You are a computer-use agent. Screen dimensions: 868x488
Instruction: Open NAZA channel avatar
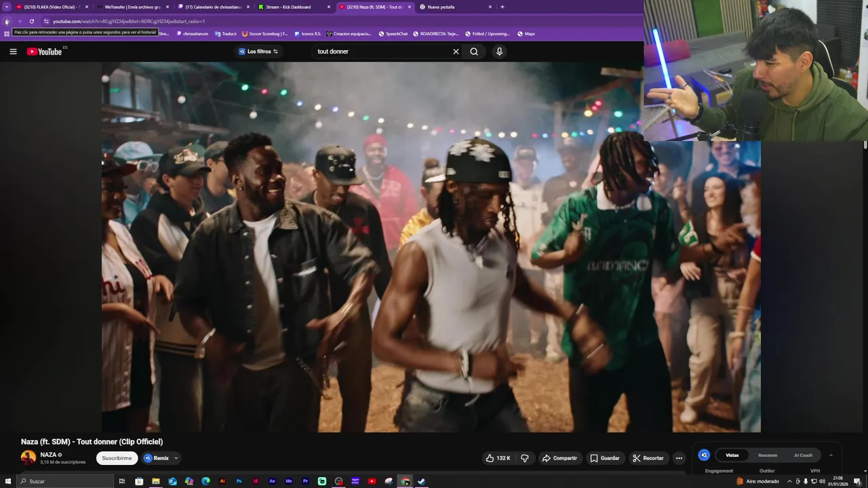[x=28, y=457]
